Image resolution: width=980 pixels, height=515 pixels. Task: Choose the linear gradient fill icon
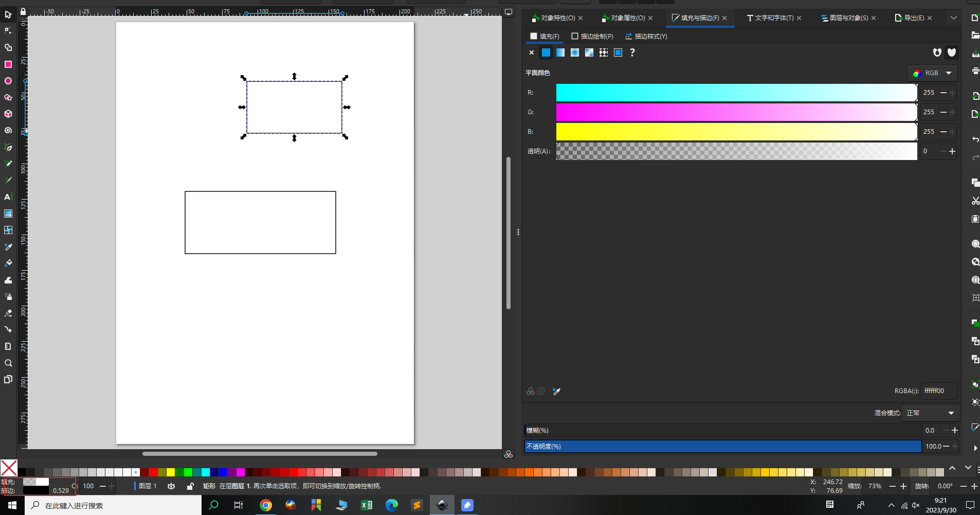[x=560, y=52]
